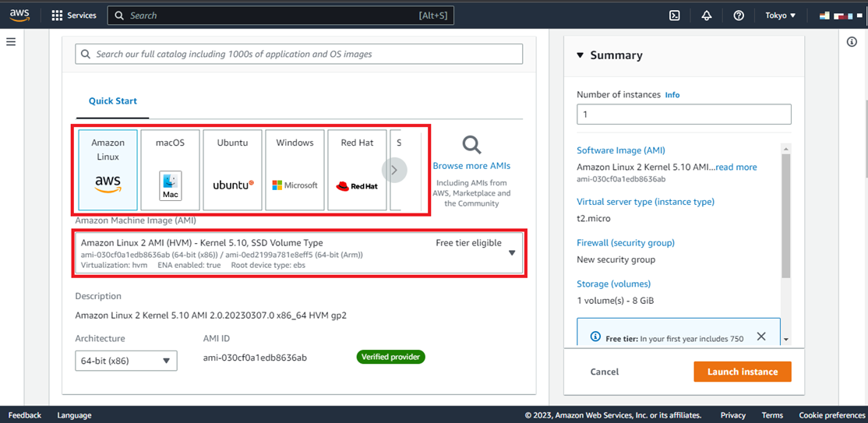Screen dimensions: 868x423
Task: Open the Amazon Machine Image dropdown
Action: 299,253
